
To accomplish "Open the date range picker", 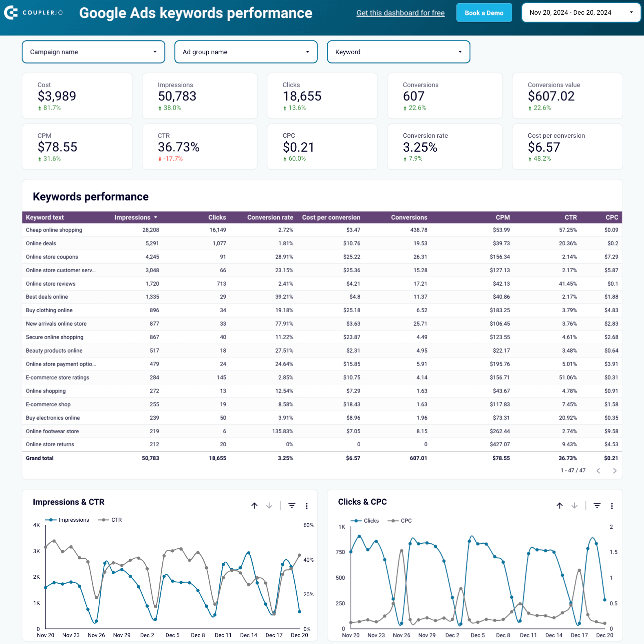I will tap(581, 13).
